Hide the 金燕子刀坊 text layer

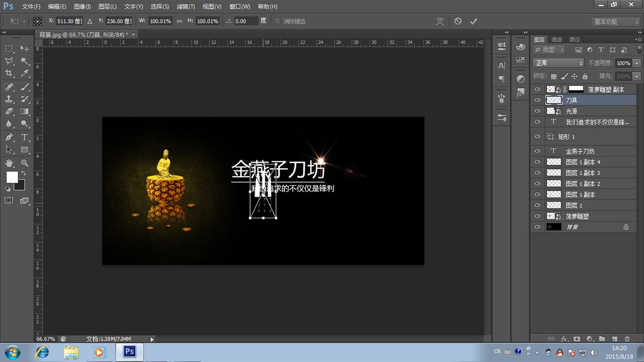(x=537, y=151)
